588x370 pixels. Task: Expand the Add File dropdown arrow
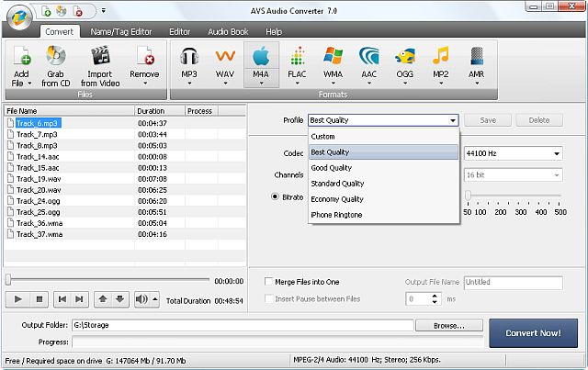pyautogui.click(x=29, y=84)
